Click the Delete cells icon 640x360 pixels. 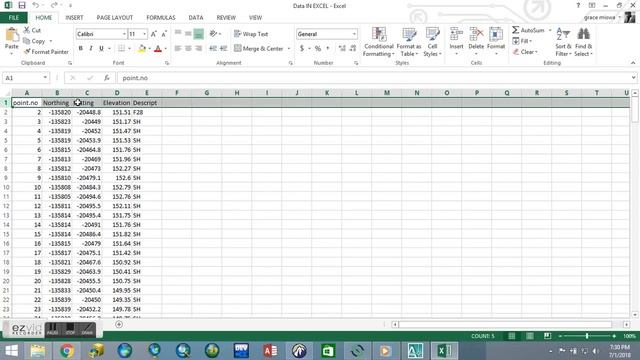[x=476, y=34]
